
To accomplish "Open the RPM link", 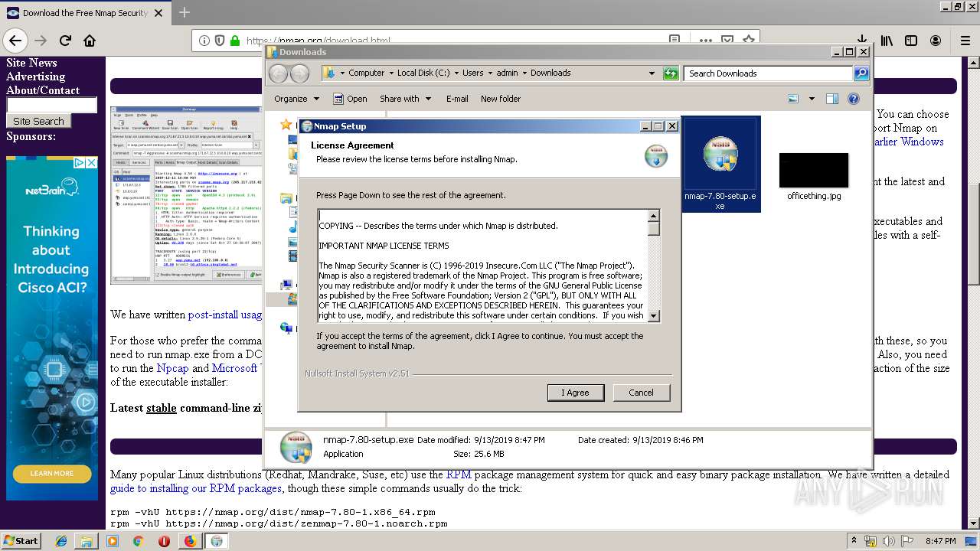I will (459, 474).
